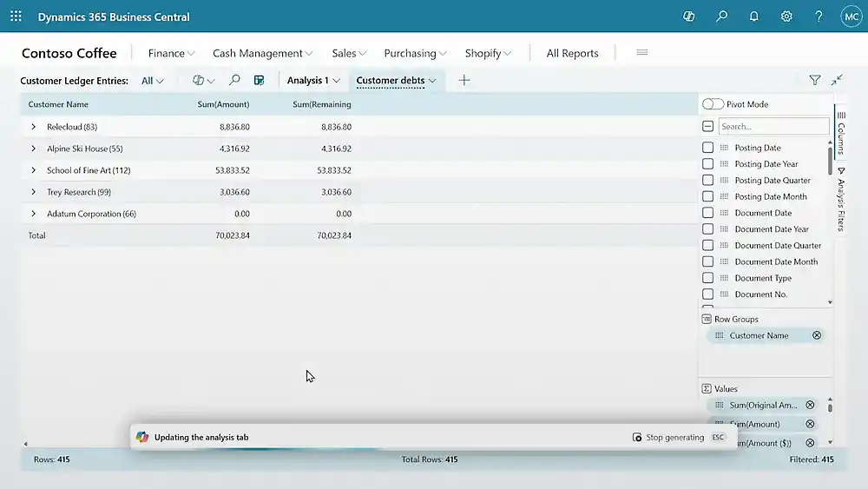Toggle Pivot Mode switch
868x489 pixels.
click(x=713, y=104)
